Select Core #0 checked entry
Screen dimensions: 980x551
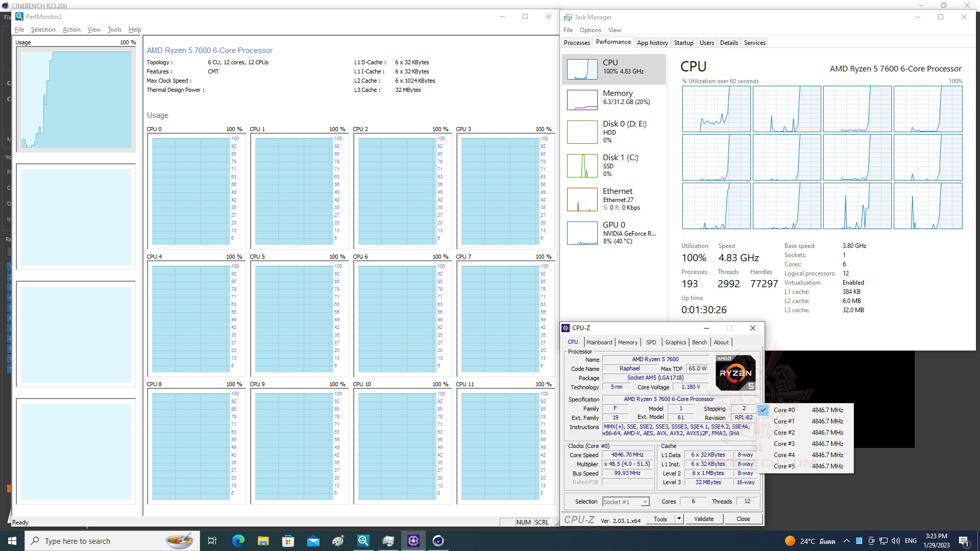click(784, 410)
